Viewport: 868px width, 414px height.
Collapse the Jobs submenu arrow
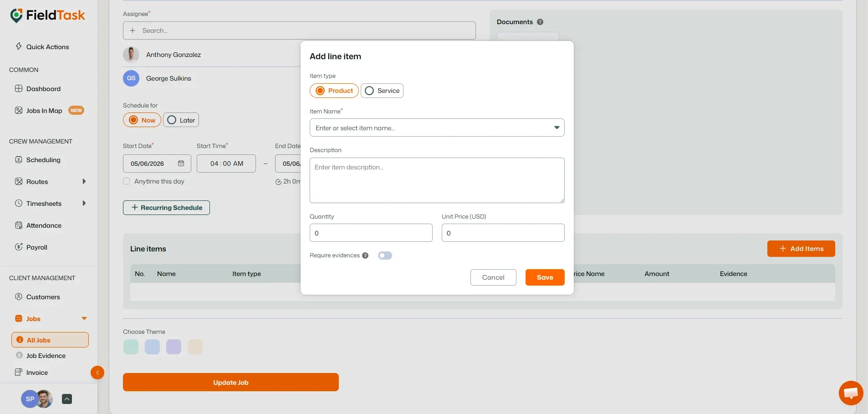(x=84, y=318)
